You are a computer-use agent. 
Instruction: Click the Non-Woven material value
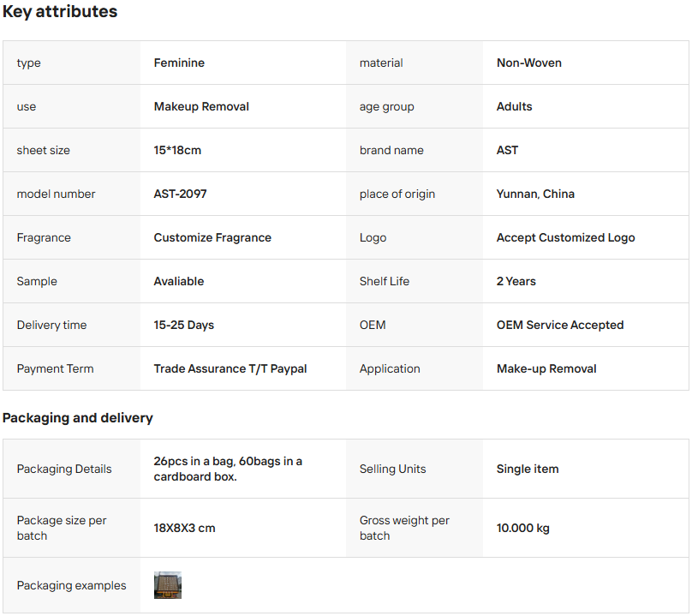point(529,63)
